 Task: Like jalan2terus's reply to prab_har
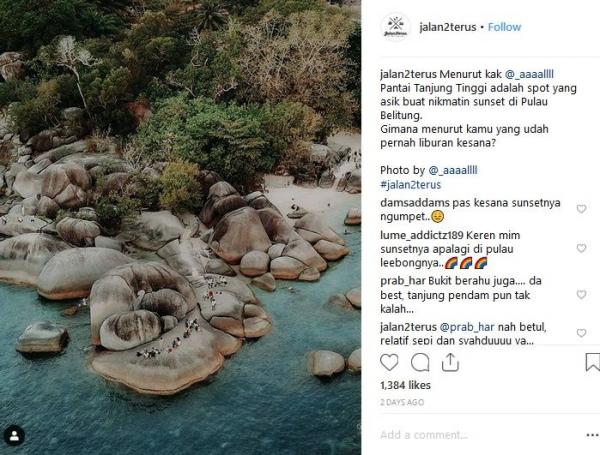tap(581, 333)
